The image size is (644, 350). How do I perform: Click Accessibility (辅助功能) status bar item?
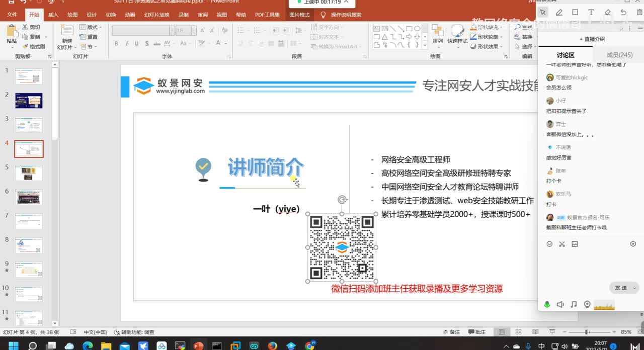[134, 332]
